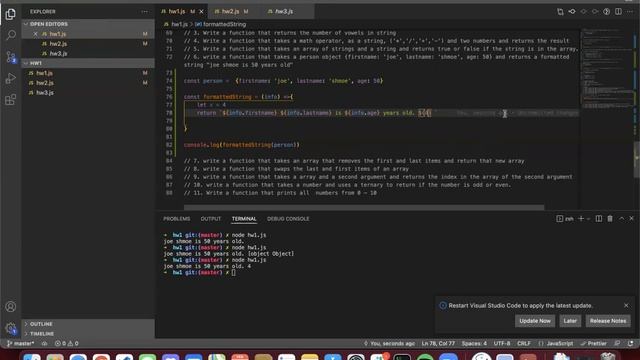Open the Run and Debug view
The image size is (640, 360).
pos(11,78)
